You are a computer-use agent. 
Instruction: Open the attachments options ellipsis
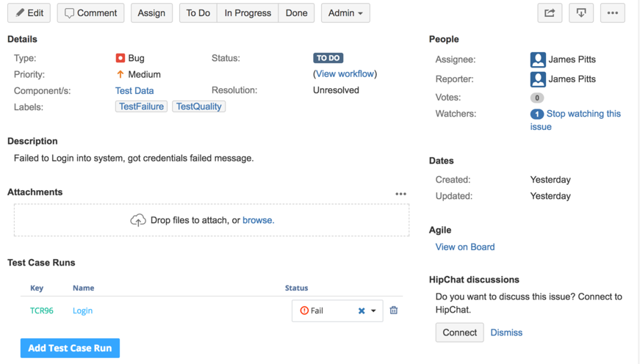click(x=400, y=194)
